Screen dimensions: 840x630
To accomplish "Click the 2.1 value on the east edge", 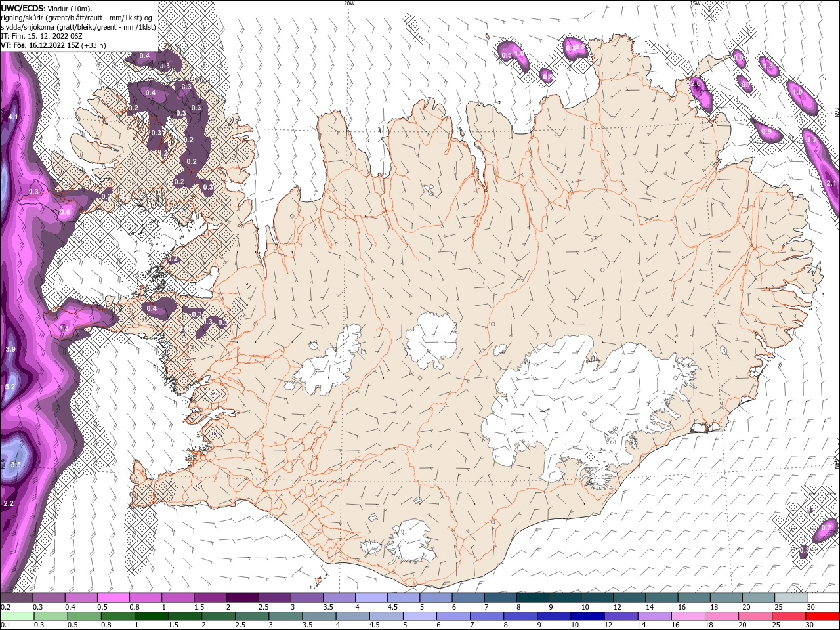I will [x=831, y=183].
